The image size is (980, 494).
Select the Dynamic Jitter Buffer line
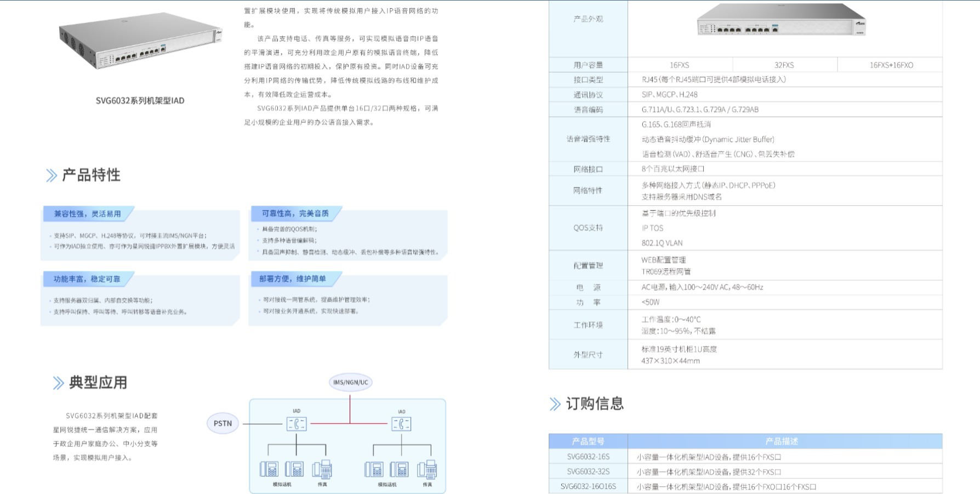click(x=708, y=139)
